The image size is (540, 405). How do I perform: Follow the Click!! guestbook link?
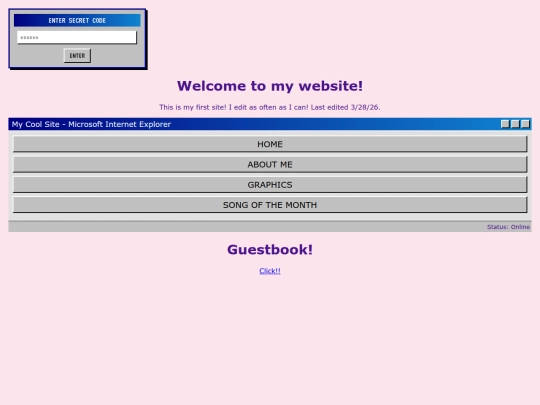(x=270, y=271)
